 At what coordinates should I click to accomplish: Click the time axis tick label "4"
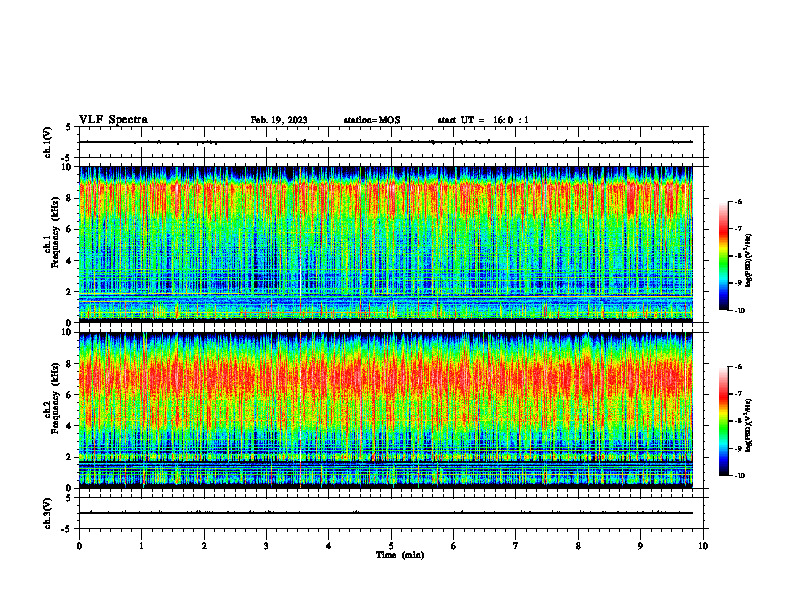pyautogui.click(x=328, y=546)
